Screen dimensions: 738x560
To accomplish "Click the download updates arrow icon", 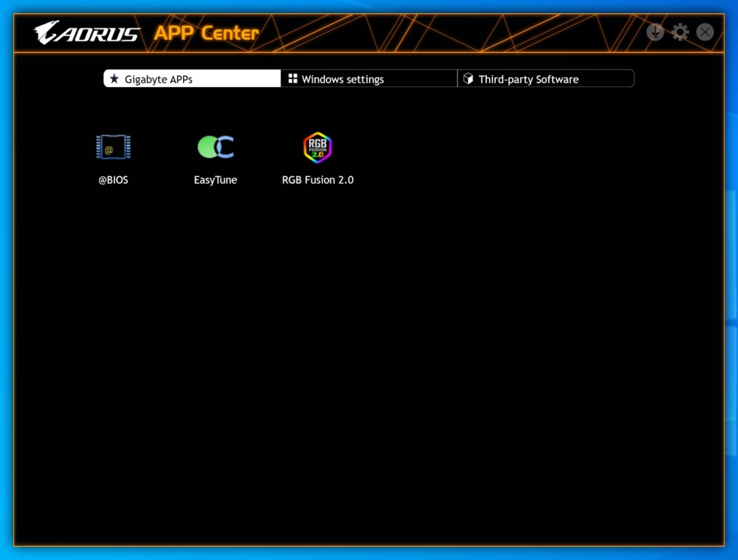I will pos(655,32).
